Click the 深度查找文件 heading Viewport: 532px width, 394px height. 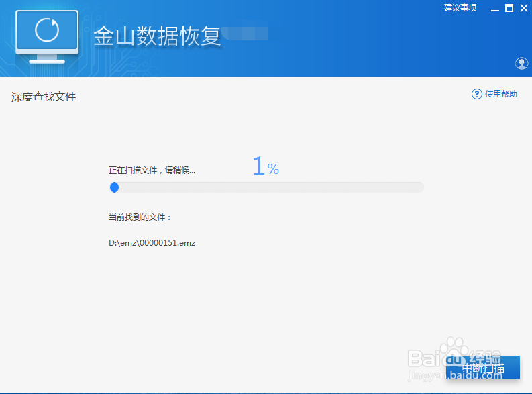44,97
